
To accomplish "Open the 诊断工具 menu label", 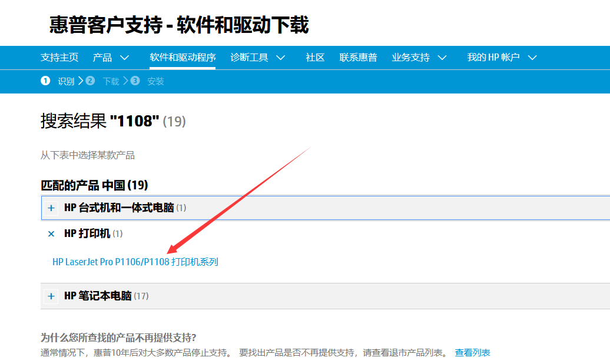I will pyautogui.click(x=249, y=58).
